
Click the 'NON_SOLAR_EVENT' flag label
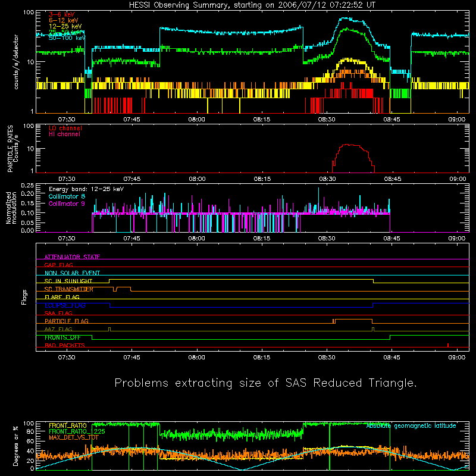coord(72,273)
